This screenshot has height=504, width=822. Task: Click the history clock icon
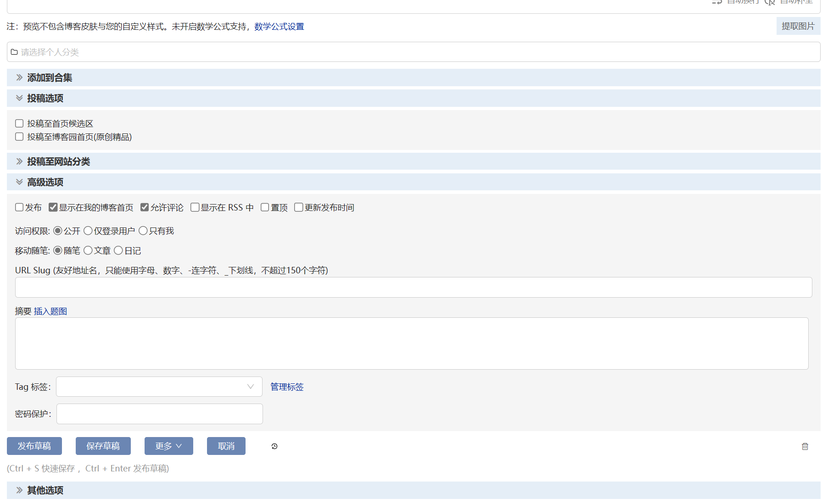[274, 446]
